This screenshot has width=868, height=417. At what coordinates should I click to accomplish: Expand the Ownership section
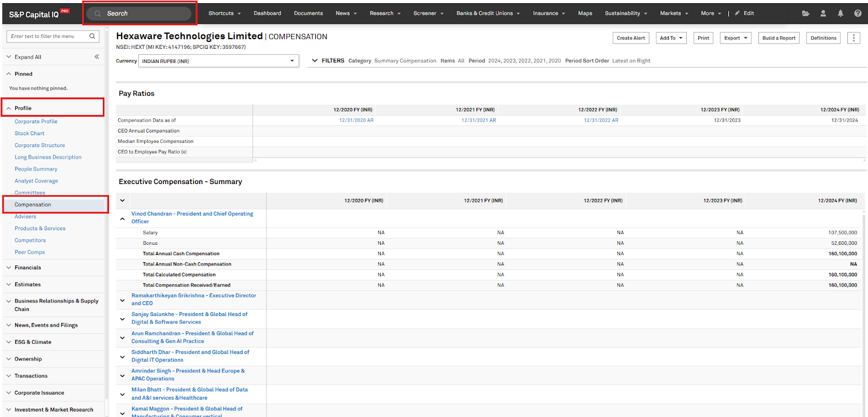(x=9, y=359)
